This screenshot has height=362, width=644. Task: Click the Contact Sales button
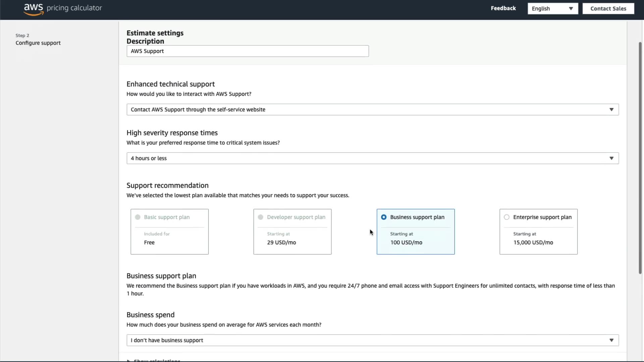[x=608, y=9]
